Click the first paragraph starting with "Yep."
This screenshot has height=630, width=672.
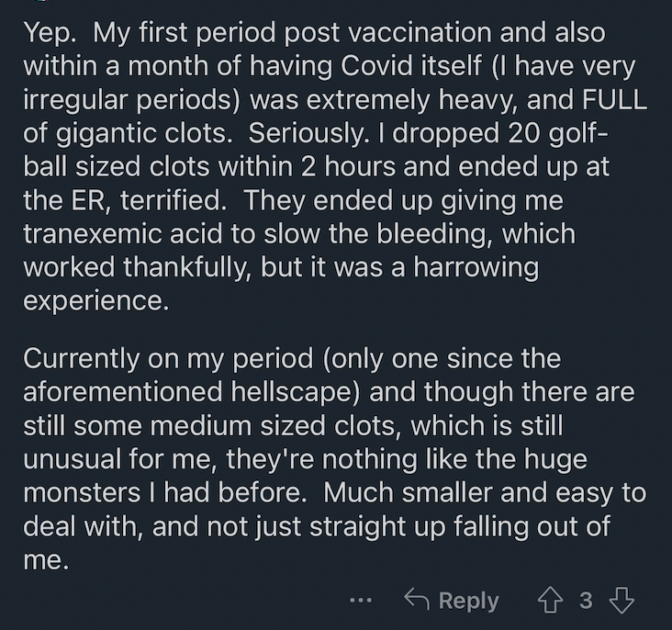pos(335,166)
